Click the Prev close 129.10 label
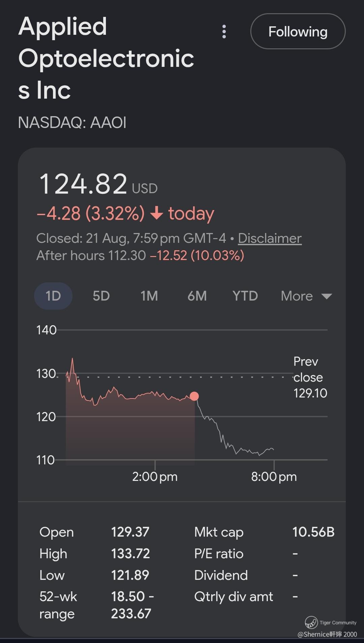364x643 pixels. [310, 377]
